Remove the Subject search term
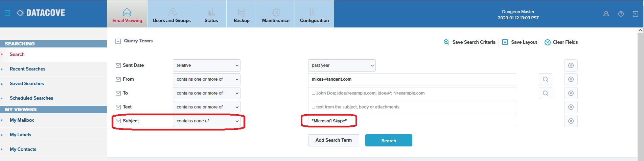The width and height of the screenshot is (644, 161). (x=571, y=121)
